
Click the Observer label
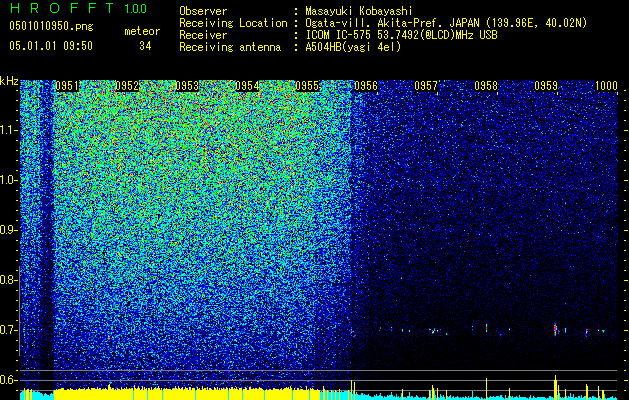[203, 11]
